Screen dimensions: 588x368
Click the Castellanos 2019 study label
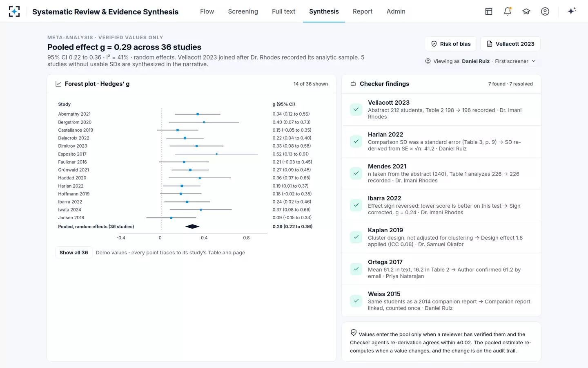(x=76, y=130)
